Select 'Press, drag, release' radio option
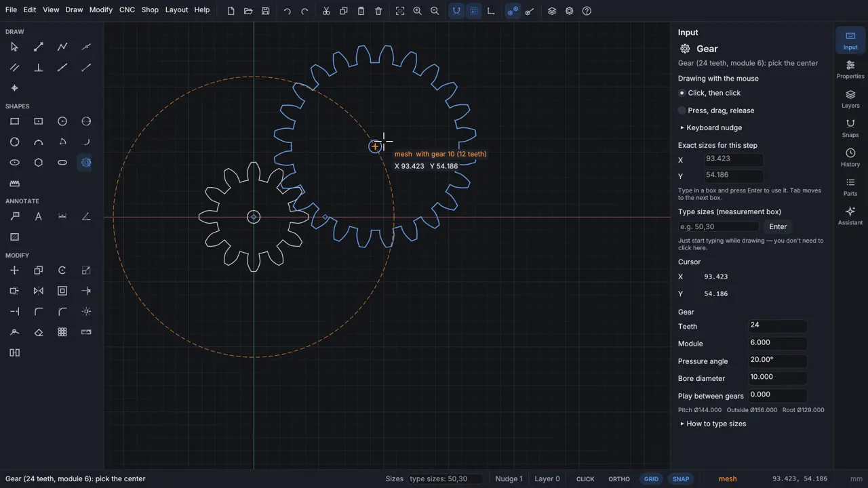 717,110
